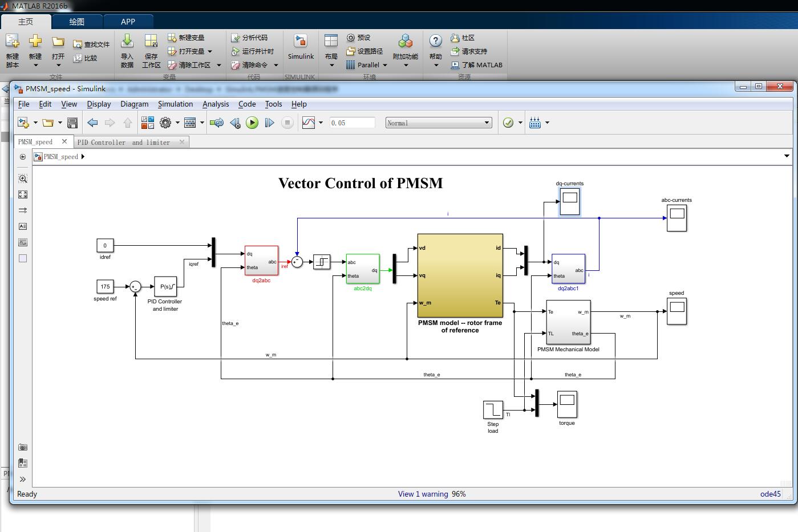Image resolution: width=798 pixels, height=532 pixels.
Task: Click the Open model folder icon
Action: pyautogui.click(x=48, y=123)
